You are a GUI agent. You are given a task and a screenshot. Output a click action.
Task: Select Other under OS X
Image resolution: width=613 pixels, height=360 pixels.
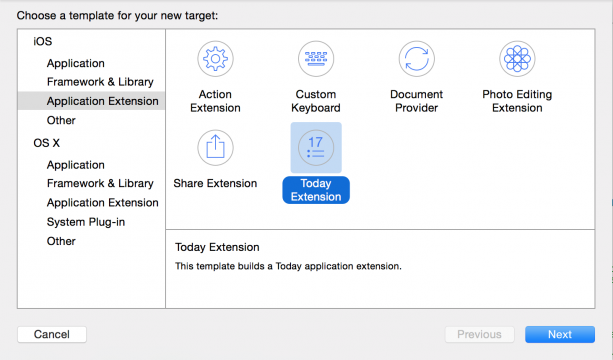(61, 241)
